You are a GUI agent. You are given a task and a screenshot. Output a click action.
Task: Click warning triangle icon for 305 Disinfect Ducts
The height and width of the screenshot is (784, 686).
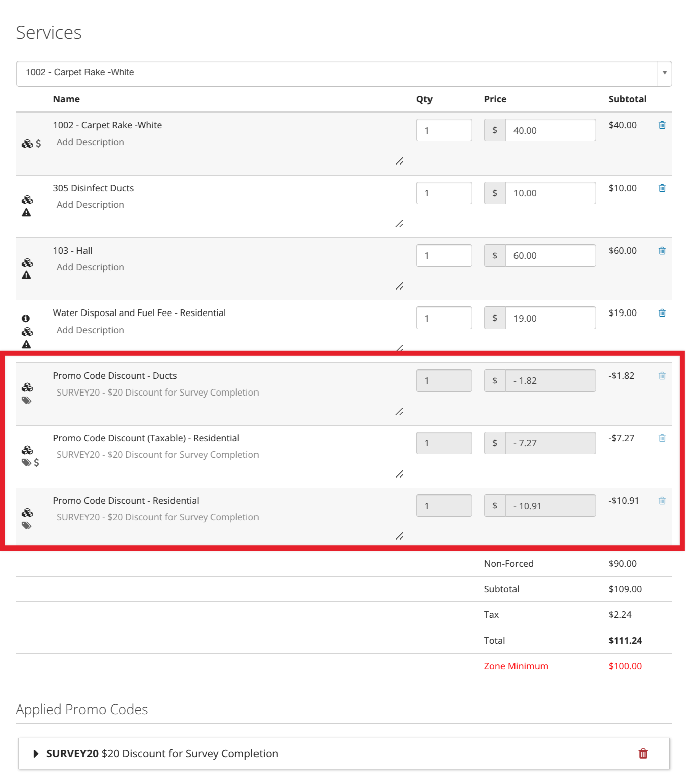27,213
